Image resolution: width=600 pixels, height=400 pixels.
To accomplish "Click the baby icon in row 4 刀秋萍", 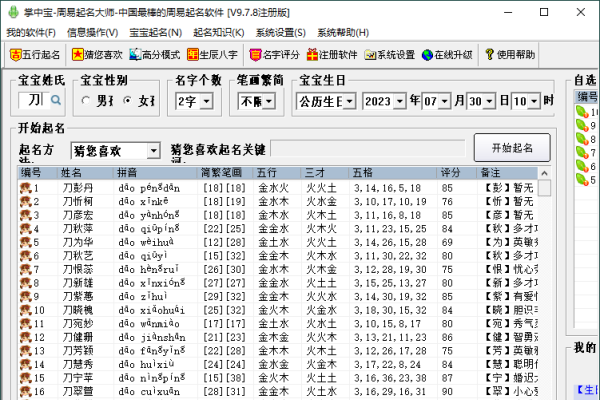I will click(x=26, y=229).
